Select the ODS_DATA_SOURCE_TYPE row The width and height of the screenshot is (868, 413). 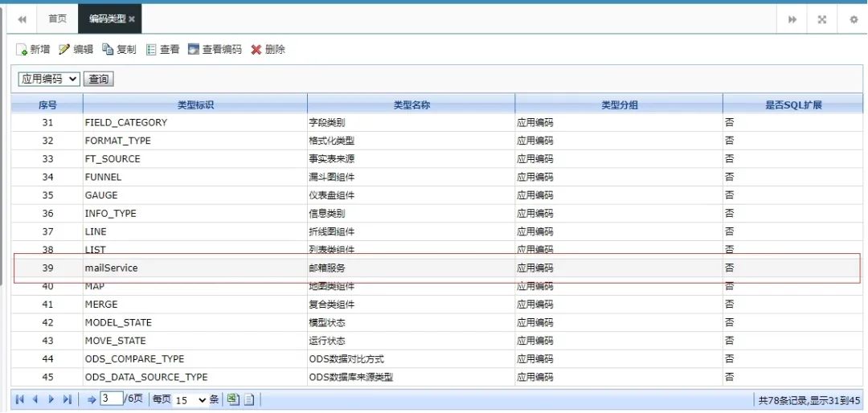coord(436,378)
